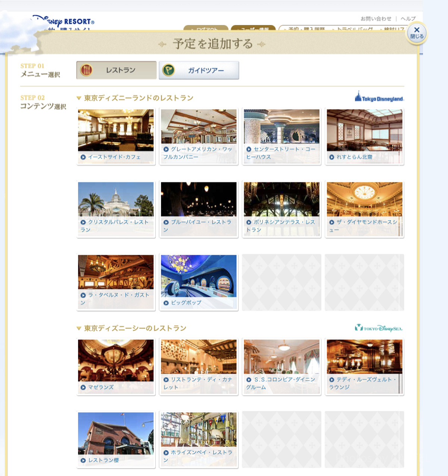This screenshot has width=448, height=476.
Task: Click the マゼランズ photo thumbnail
Action: 116,360
